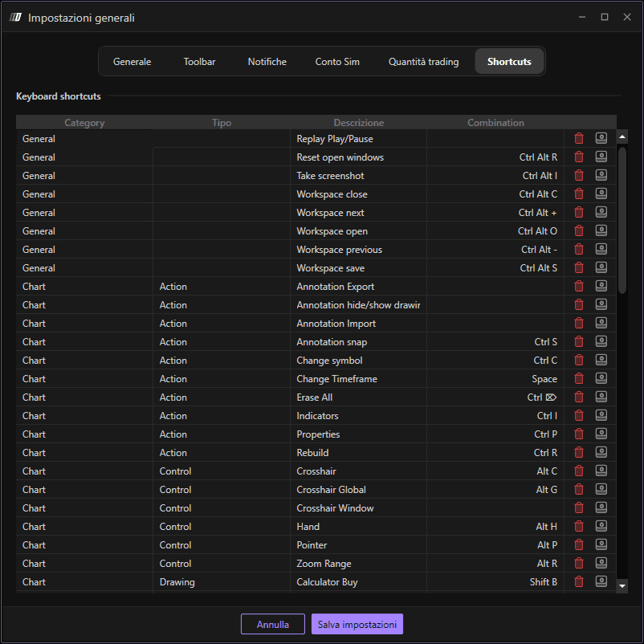644x644 pixels.
Task: Switch to the Toolbar tab
Action: click(199, 62)
